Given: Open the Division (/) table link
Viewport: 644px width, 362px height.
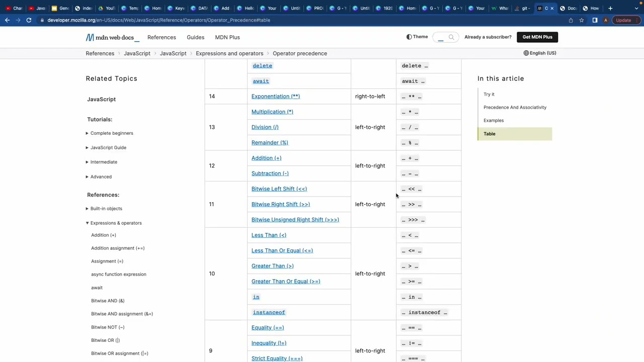Looking at the screenshot, I should coord(265,127).
